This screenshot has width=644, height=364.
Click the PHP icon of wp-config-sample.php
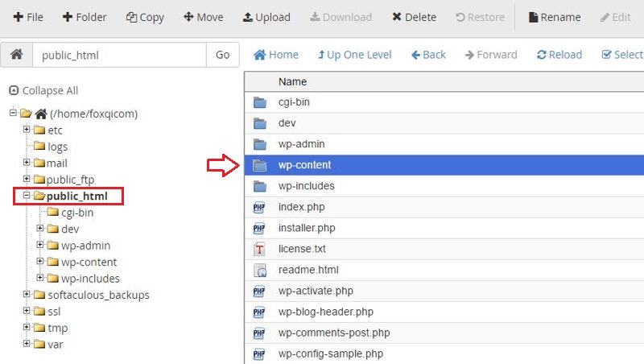pyautogui.click(x=259, y=354)
